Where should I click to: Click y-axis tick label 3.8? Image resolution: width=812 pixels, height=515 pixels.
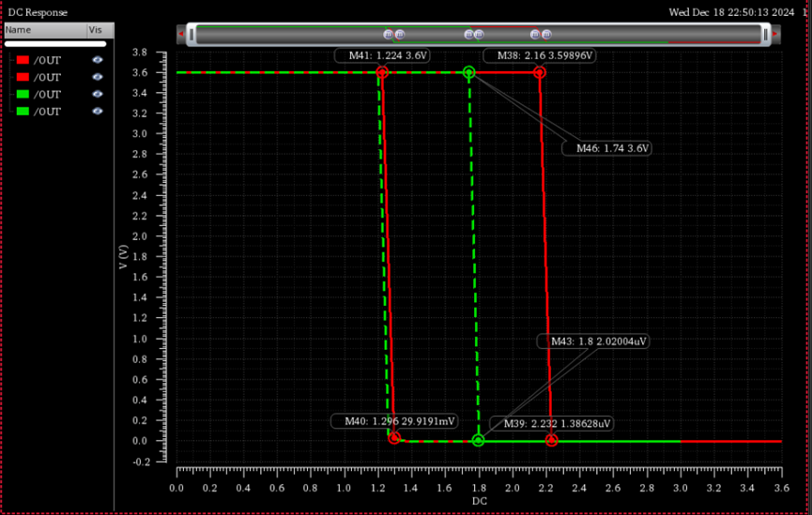(140, 53)
